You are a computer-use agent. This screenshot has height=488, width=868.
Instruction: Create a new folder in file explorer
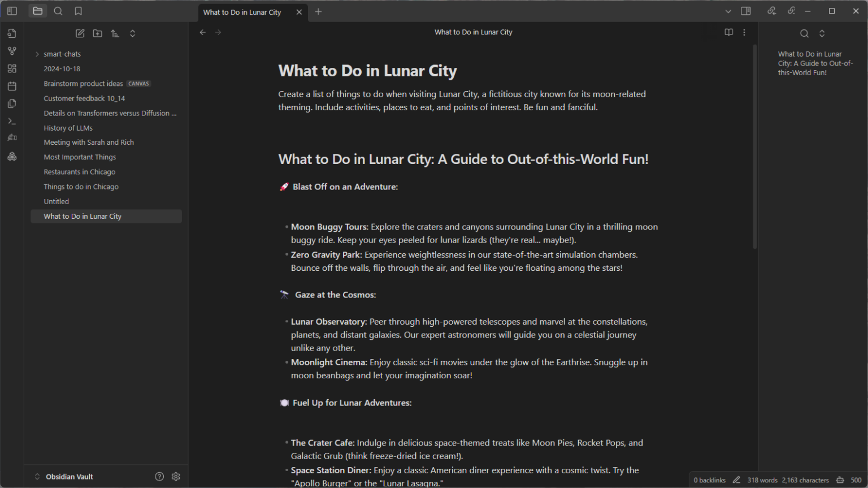(x=98, y=33)
